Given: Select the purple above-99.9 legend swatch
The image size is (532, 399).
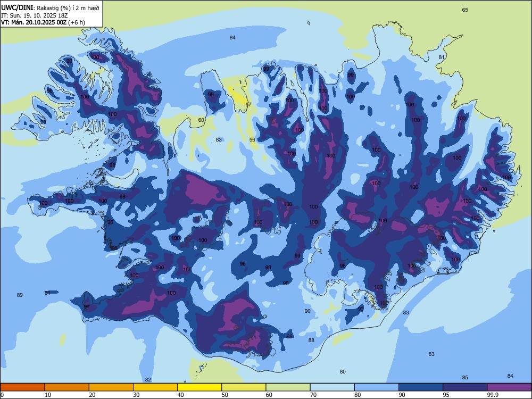Looking at the screenshot, I should [509, 387].
